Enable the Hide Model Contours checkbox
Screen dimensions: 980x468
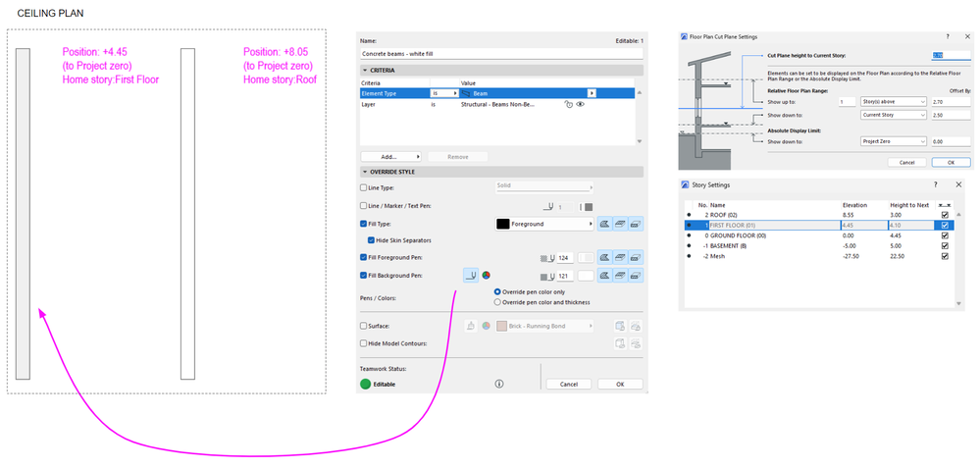pyautogui.click(x=364, y=343)
